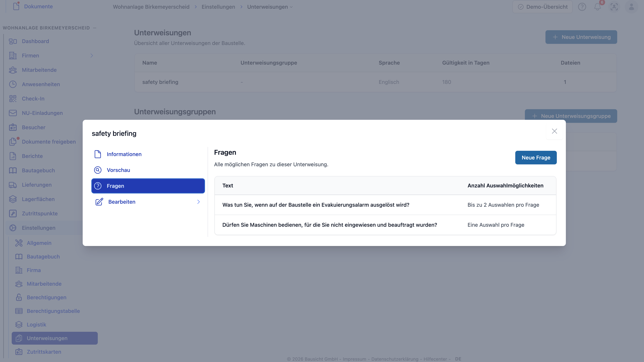Click the Logistik layers icon
Viewport: 644px width, 362px height.
[19, 325]
